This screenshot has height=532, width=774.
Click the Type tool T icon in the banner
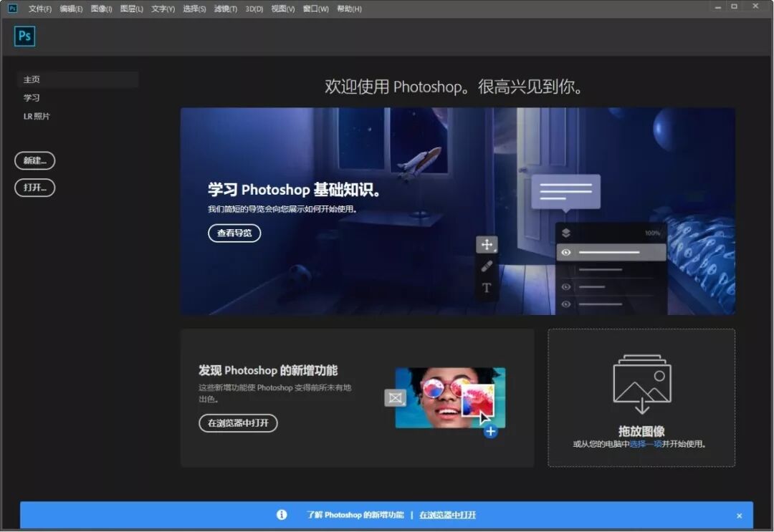[487, 287]
